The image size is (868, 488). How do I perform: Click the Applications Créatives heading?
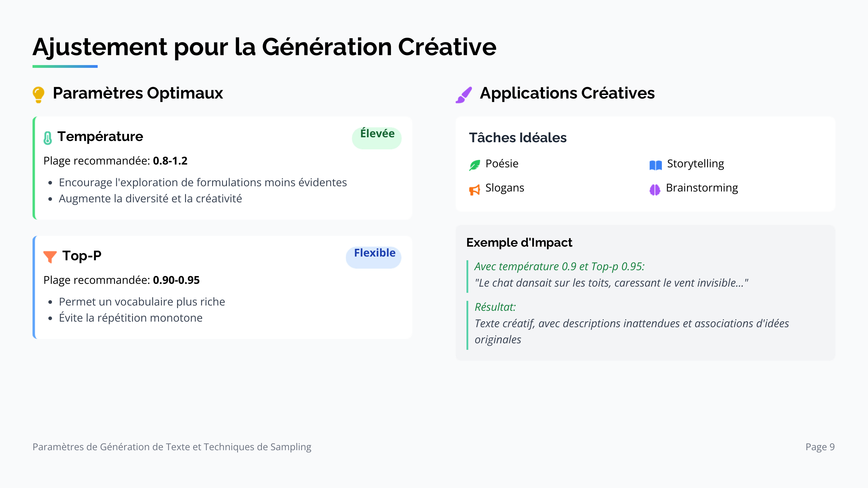coord(567,93)
